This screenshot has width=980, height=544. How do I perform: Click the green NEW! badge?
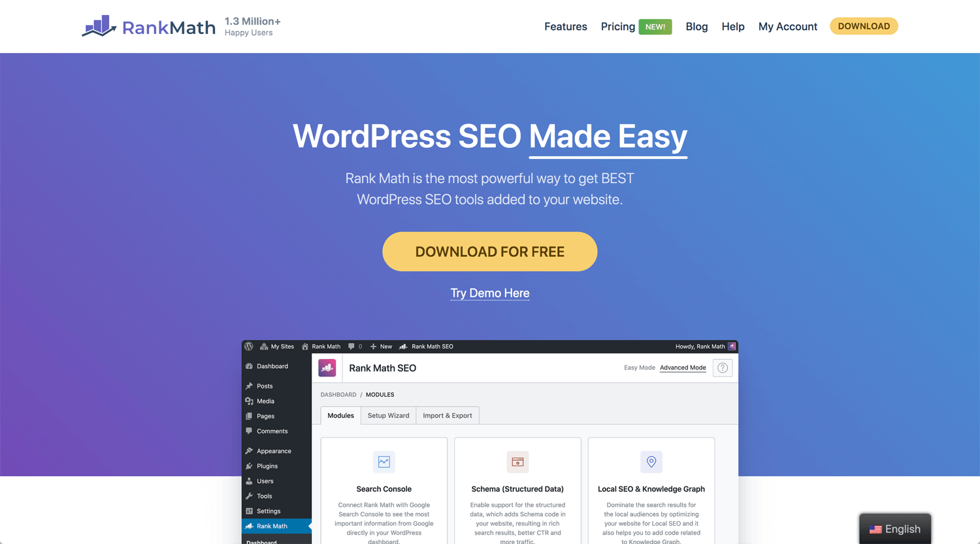(x=655, y=27)
